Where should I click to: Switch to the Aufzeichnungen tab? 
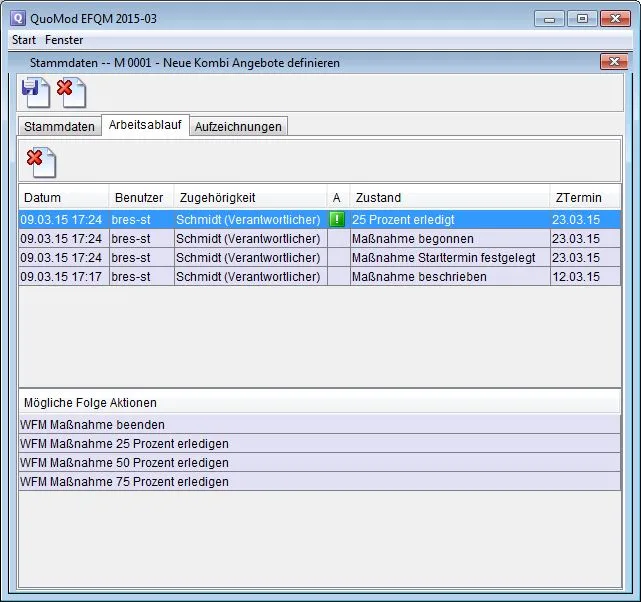click(x=239, y=126)
